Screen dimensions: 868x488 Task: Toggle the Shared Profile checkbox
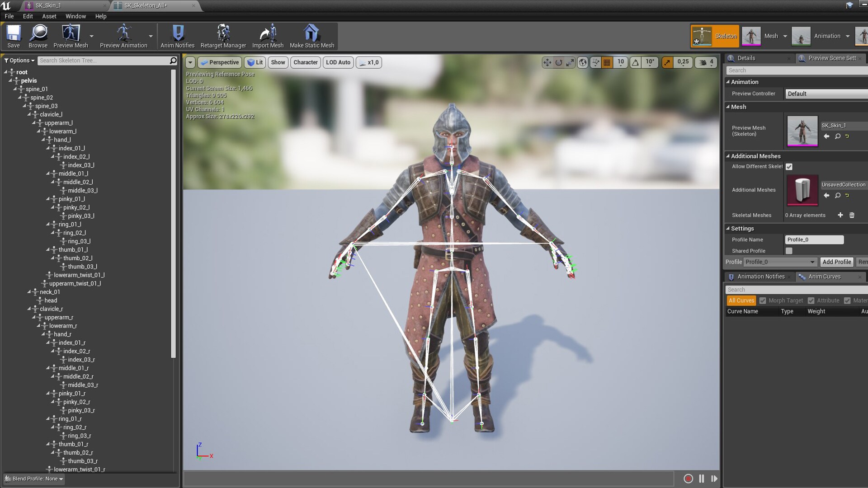click(x=789, y=250)
